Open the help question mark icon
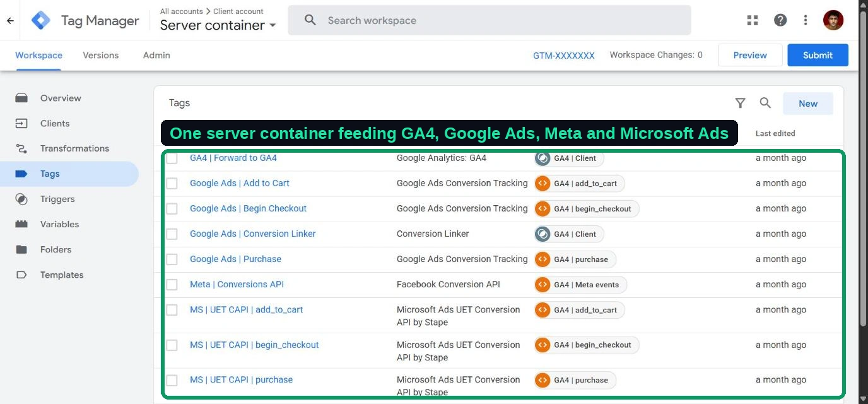Image resolution: width=868 pixels, height=404 pixels. 780,20
